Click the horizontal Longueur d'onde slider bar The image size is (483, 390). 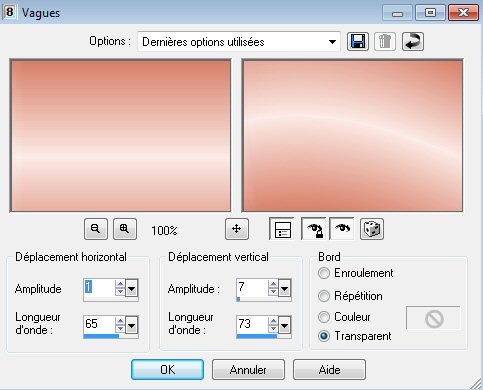[111, 336]
